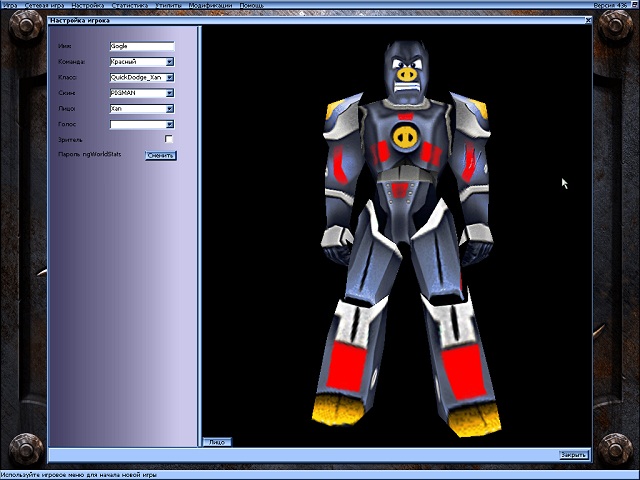Click the Лицо button below the model

217,441
